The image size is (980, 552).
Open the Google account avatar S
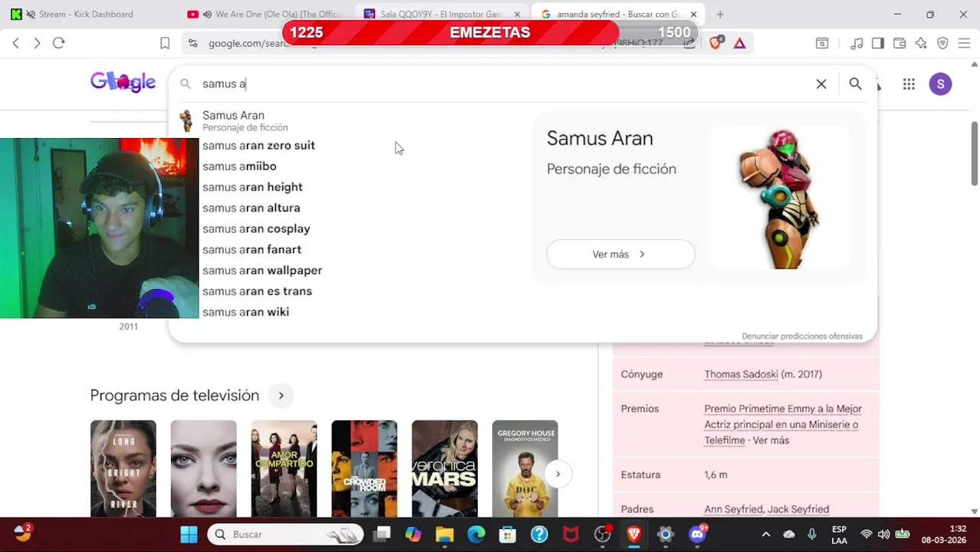(x=940, y=84)
